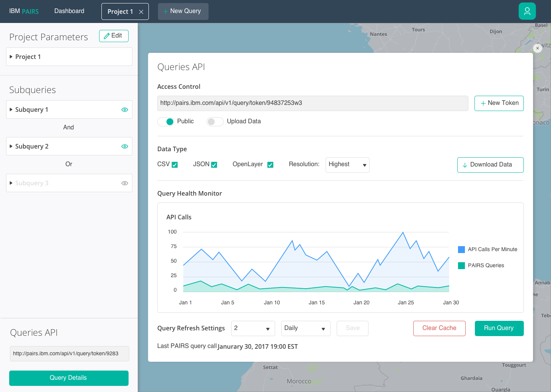Switch to the Project 1 tab
Viewport: 551px width, 392px height.
point(120,11)
